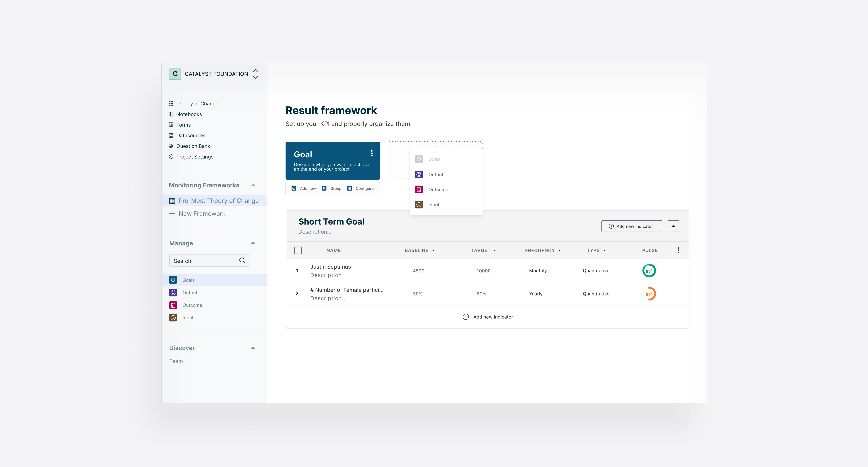Select Outcome from the popup menu
This screenshot has height=467, width=868.
438,189
